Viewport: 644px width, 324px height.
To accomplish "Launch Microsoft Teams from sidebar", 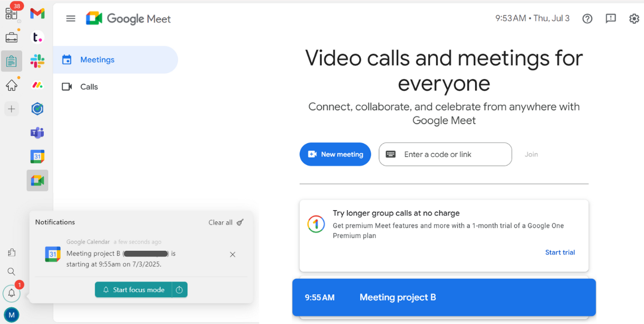I will (x=37, y=133).
